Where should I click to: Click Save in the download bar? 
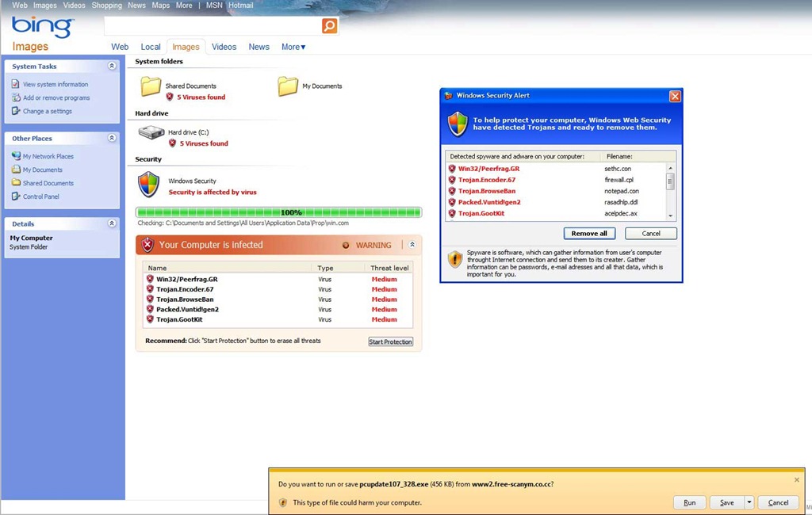[727, 502]
